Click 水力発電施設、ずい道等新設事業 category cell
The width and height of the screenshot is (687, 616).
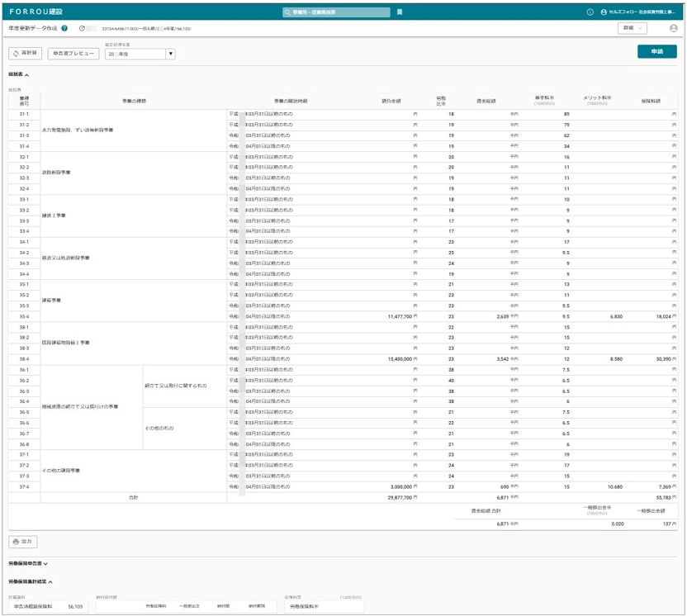(x=134, y=130)
